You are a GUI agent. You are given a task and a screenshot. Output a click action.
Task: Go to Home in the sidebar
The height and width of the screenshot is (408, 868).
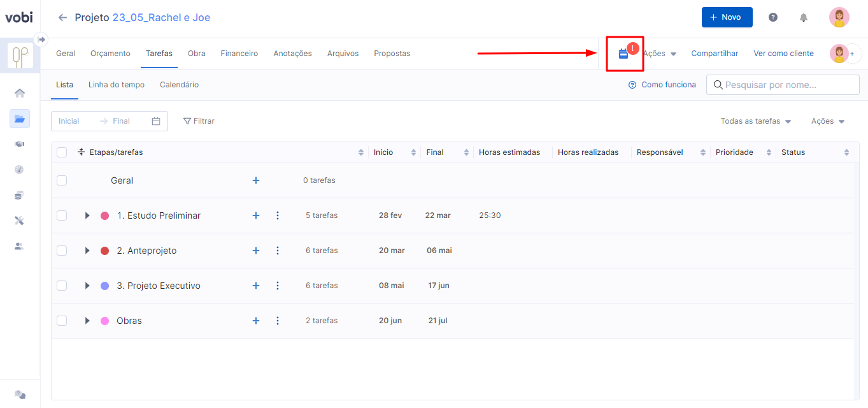click(20, 93)
